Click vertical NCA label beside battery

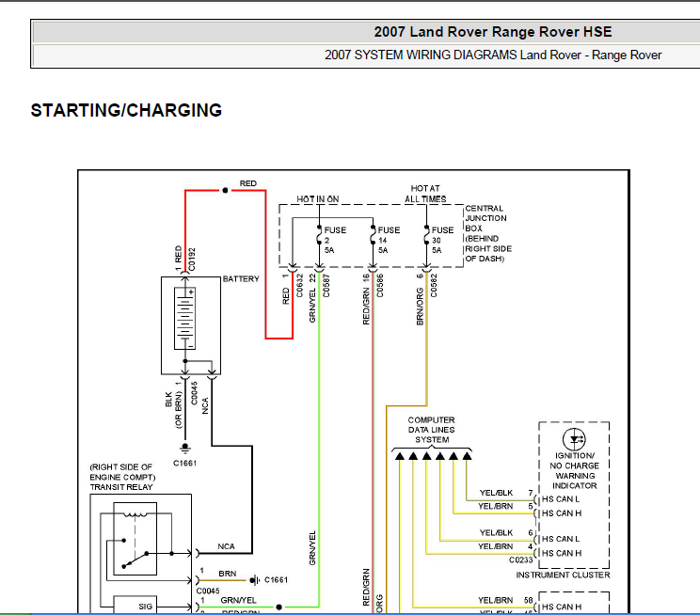click(x=205, y=405)
